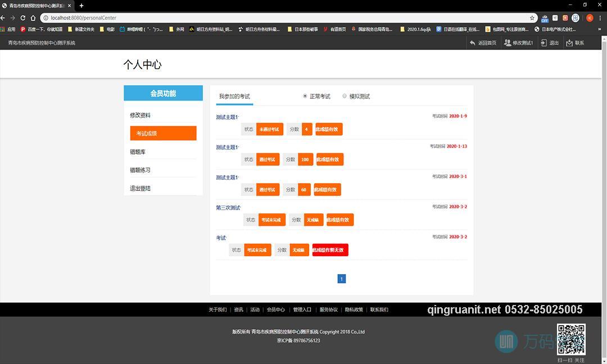607x364 pixels.
Task: Click 联系我们 in the footer links
Action: tap(379, 310)
